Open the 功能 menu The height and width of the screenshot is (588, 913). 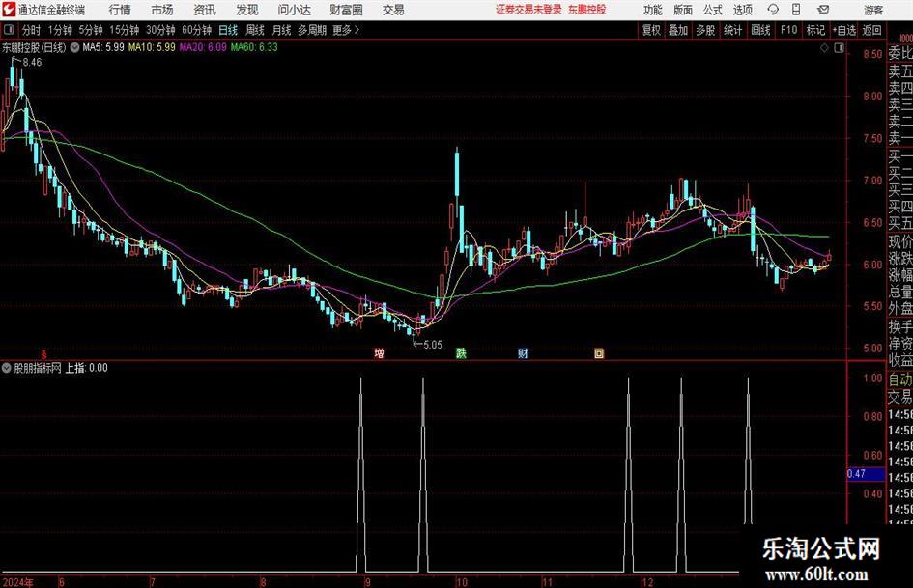[x=653, y=10]
